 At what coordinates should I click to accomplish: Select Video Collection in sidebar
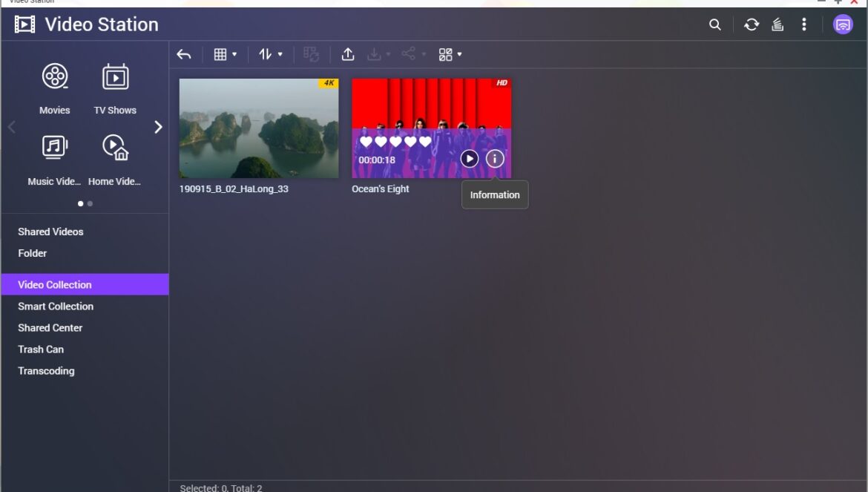tap(85, 284)
